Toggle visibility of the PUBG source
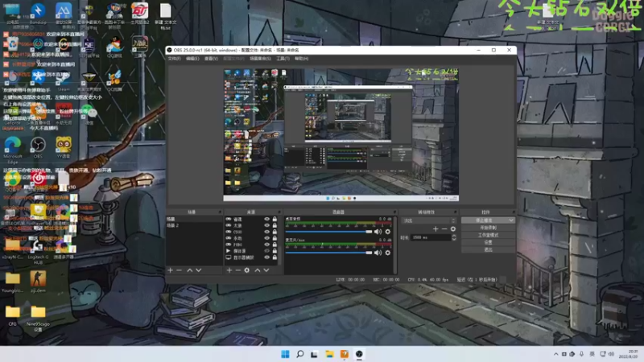644x362 pixels. point(267,245)
